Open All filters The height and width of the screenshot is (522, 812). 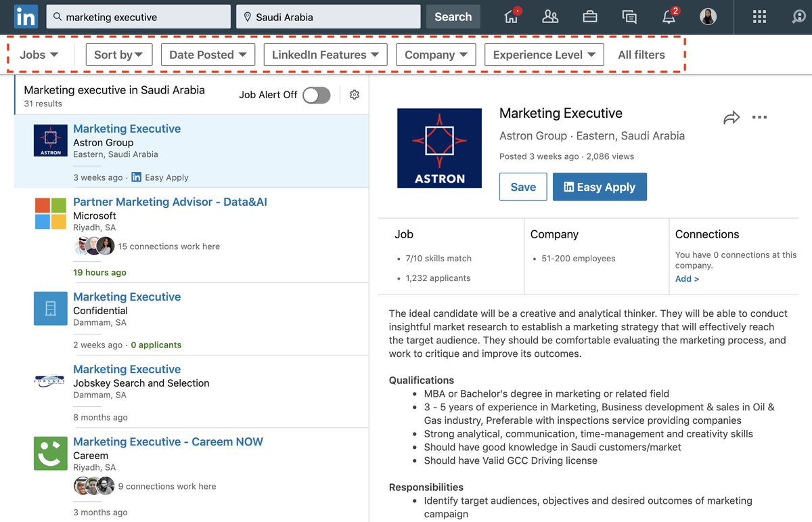point(641,55)
